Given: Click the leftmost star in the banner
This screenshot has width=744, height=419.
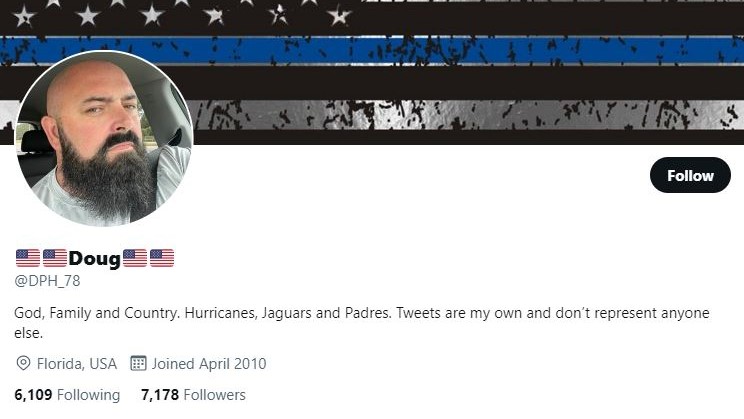Looking at the screenshot, I should (23, 17).
